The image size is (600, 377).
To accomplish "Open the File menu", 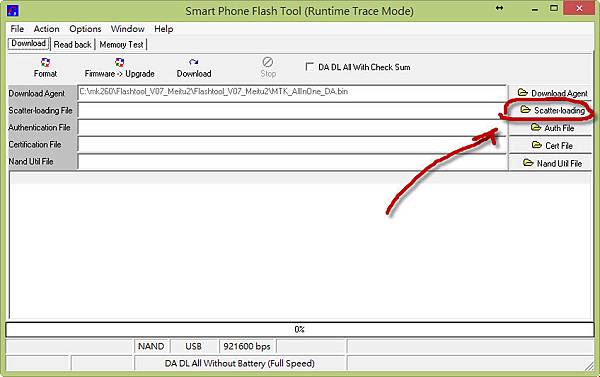I will [x=17, y=29].
